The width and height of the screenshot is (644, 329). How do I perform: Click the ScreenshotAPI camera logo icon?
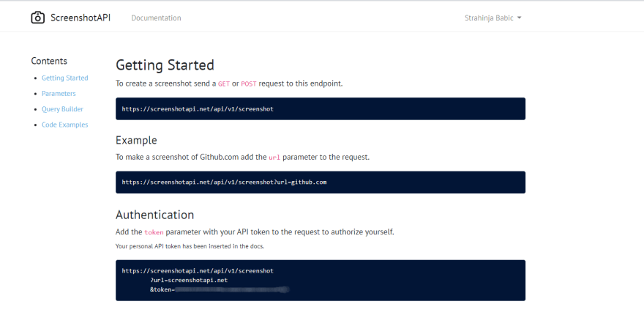tap(38, 18)
